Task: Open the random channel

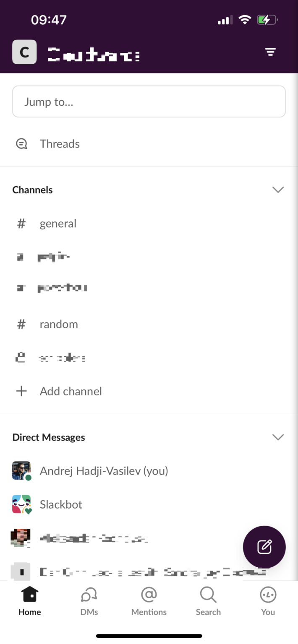Action: pos(59,324)
